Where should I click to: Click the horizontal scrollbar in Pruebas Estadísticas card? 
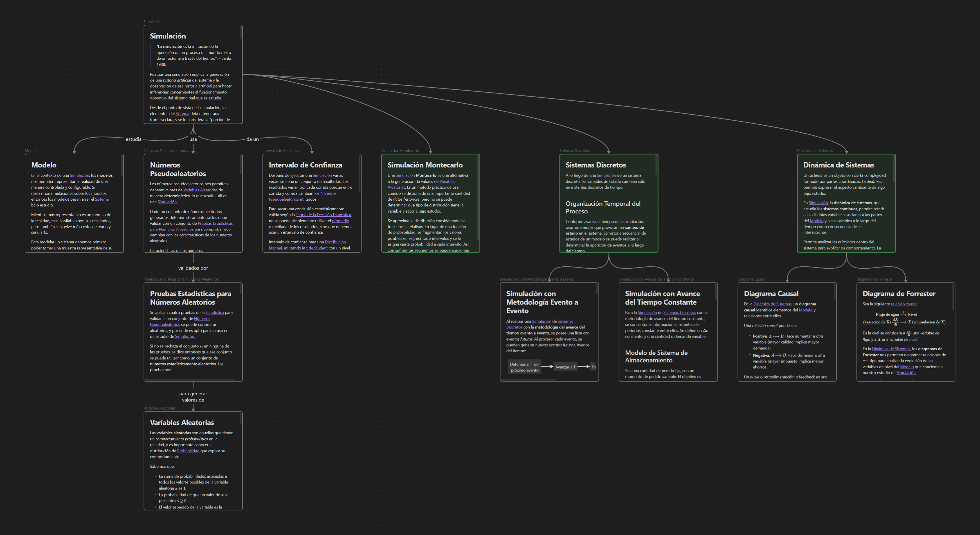[190, 380]
